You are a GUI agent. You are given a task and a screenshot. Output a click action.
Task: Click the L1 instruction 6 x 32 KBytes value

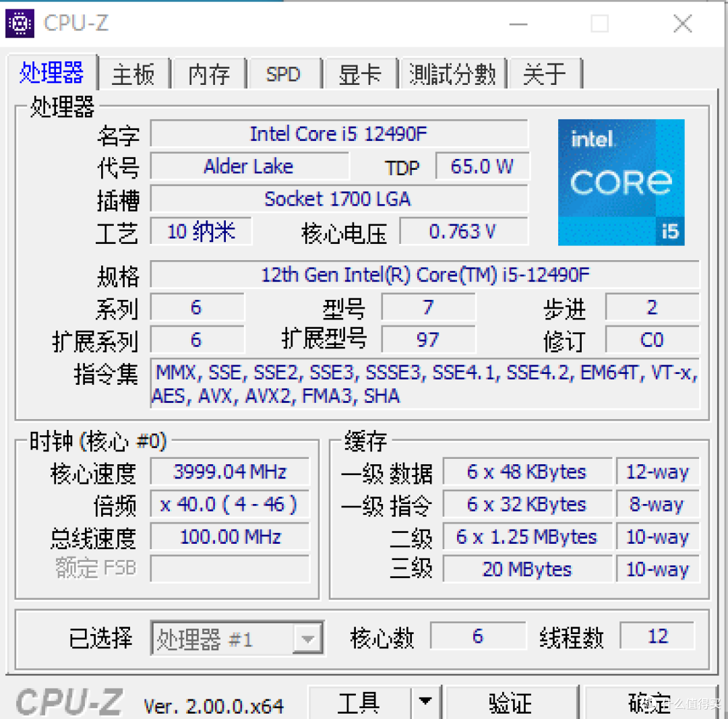point(527,504)
